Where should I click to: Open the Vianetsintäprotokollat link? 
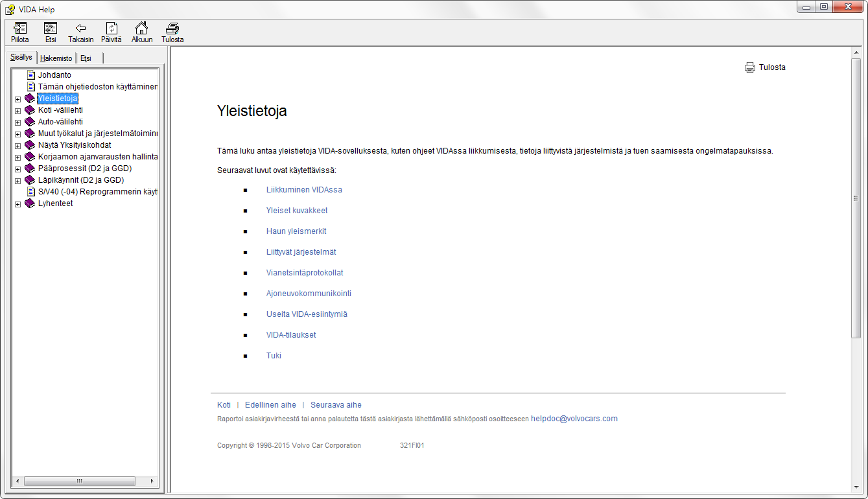pos(305,273)
